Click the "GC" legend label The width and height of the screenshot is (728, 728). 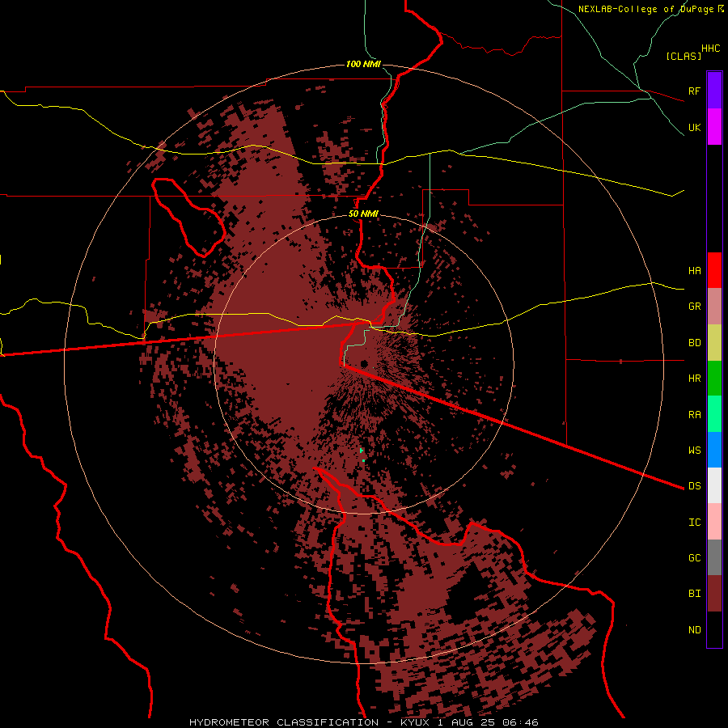[694, 558]
